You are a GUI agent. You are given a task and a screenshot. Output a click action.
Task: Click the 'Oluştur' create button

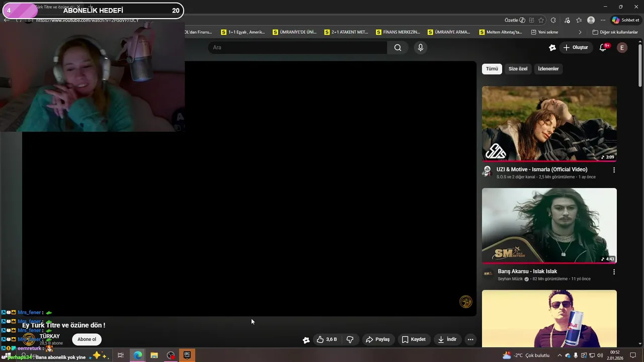pos(576,47)
